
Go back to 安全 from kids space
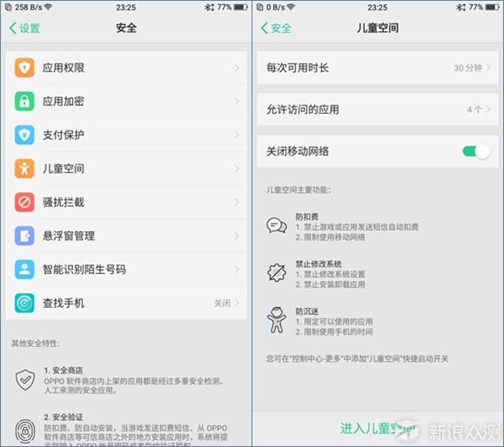click(276, 28)
